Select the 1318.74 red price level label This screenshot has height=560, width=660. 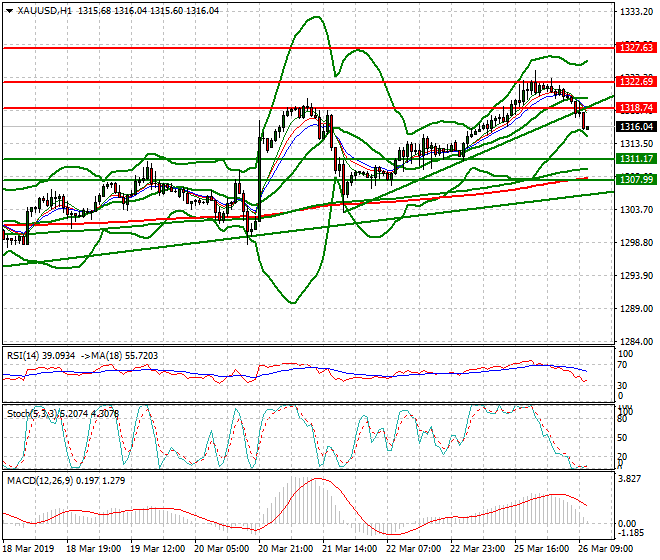636,108
